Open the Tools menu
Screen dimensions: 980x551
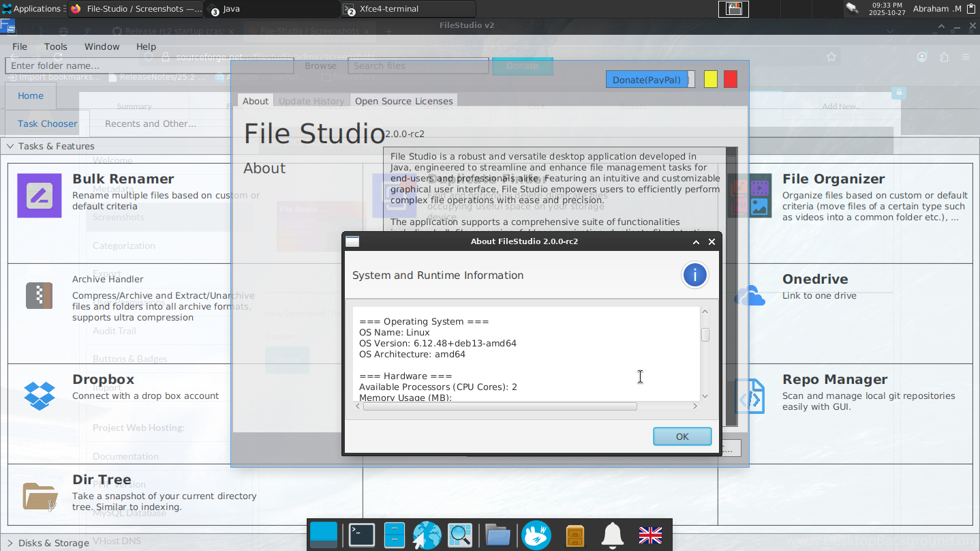tap(56, 46)
